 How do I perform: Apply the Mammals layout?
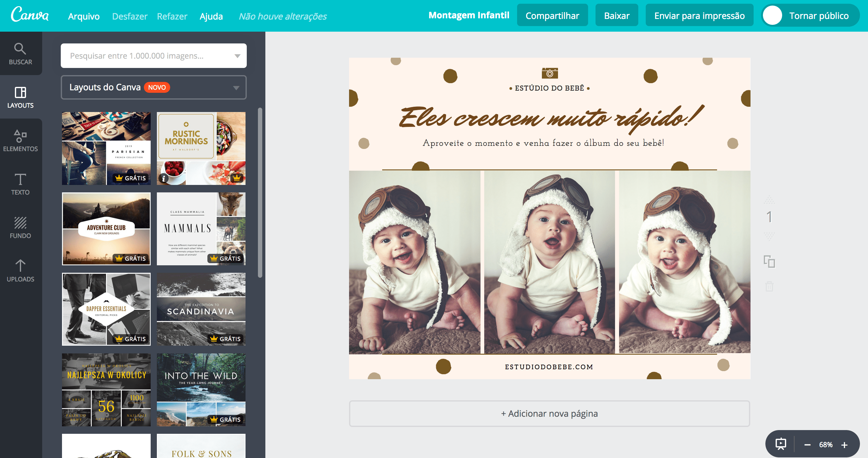pyautogui.click(x=201, y=229)
